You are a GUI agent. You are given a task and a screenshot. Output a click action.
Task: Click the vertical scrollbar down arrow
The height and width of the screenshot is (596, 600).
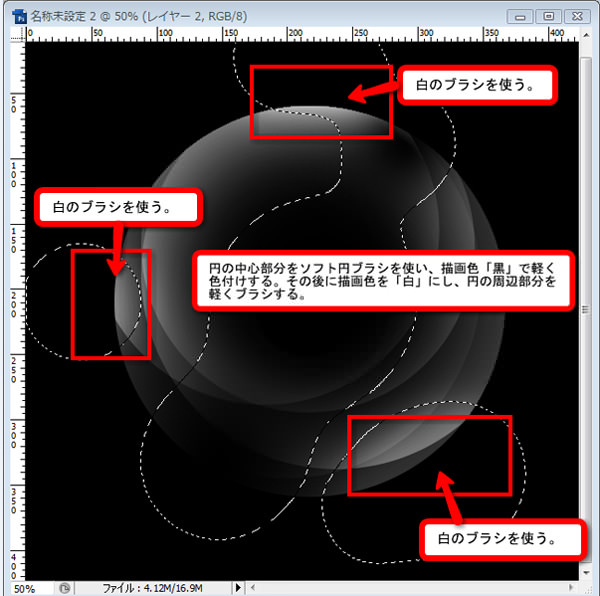(585, 573)
